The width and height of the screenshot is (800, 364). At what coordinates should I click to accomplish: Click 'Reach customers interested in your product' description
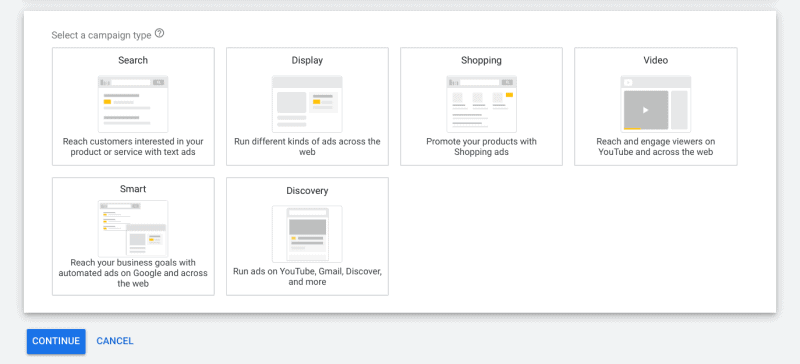(133, 147)
